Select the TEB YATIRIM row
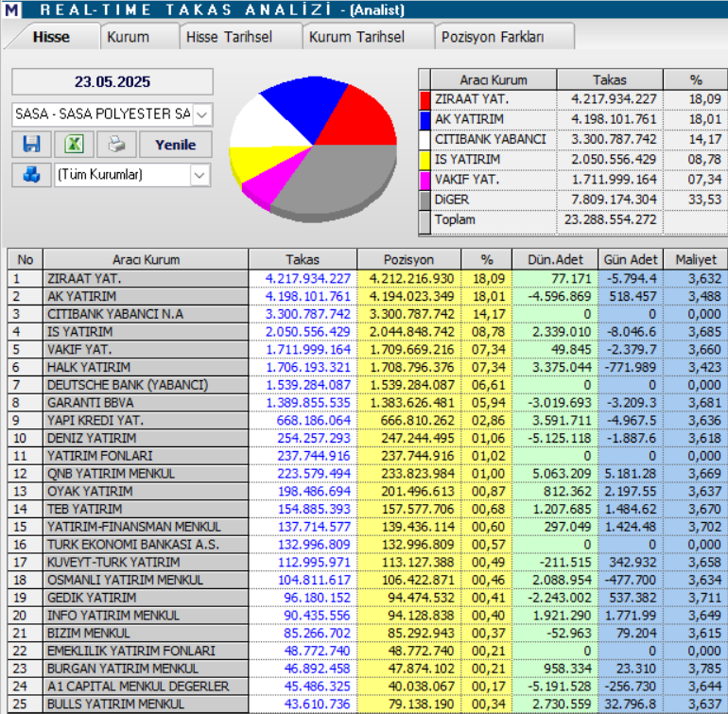Viewport: 728px width, 714px height. click(x=367, y=509)
